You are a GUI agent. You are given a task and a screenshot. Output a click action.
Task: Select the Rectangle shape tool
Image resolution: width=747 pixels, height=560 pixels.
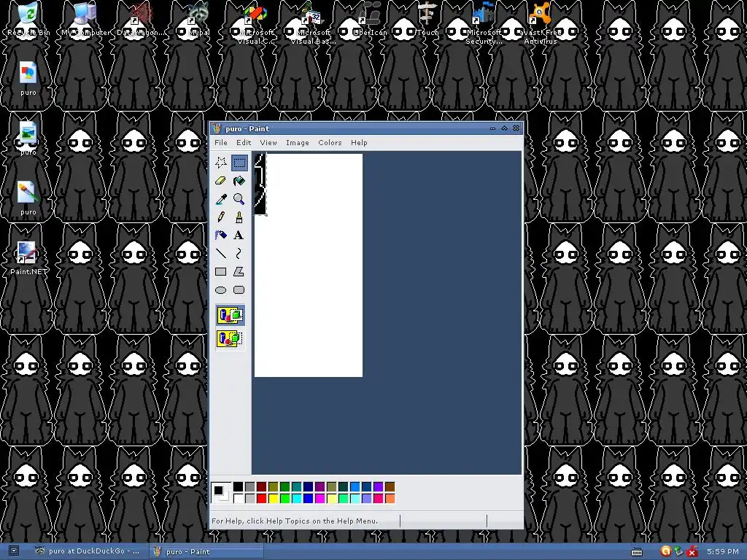point(220,271)
